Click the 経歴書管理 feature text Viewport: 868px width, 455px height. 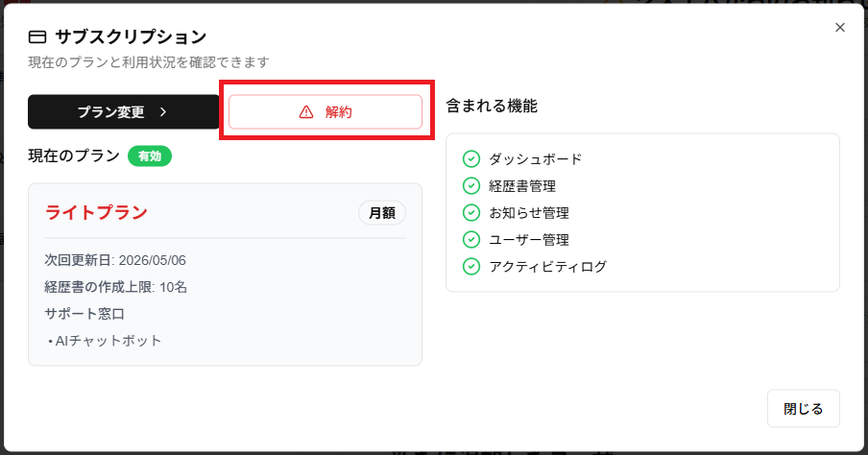[522, 186]
